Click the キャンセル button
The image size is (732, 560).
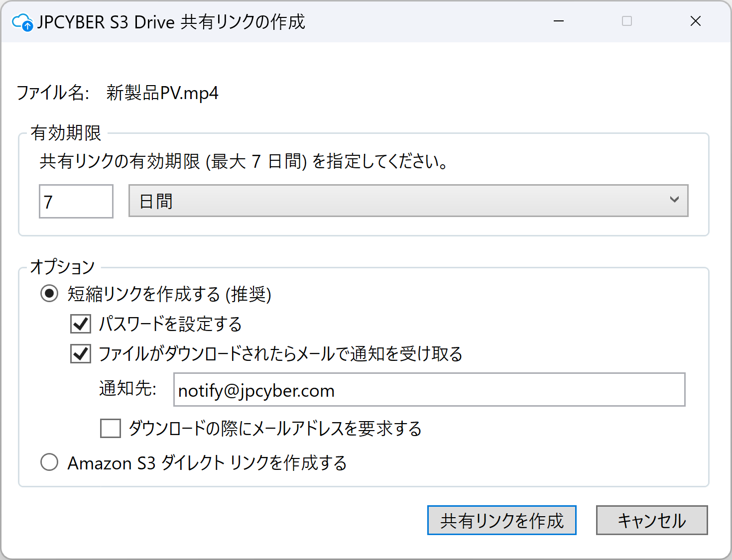pos(652,520)
